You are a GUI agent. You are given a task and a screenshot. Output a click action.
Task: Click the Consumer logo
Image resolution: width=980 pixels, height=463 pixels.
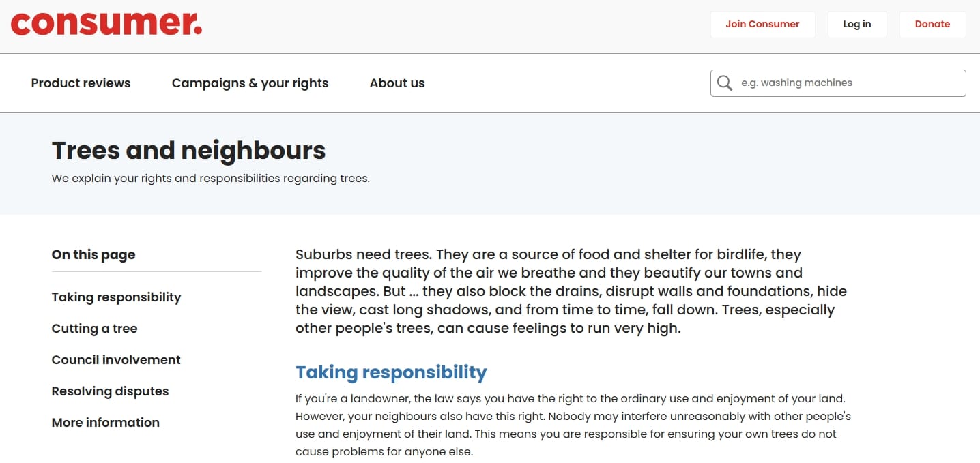106,24
